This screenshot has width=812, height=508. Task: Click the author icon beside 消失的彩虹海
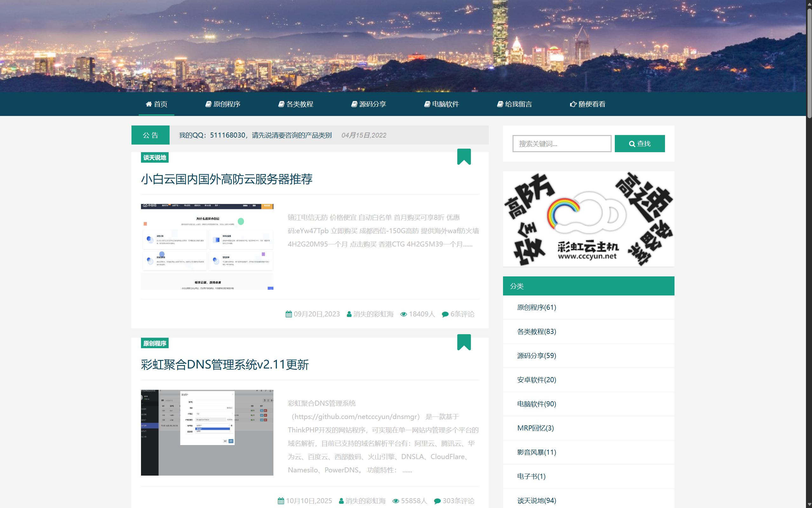point(349,314)
